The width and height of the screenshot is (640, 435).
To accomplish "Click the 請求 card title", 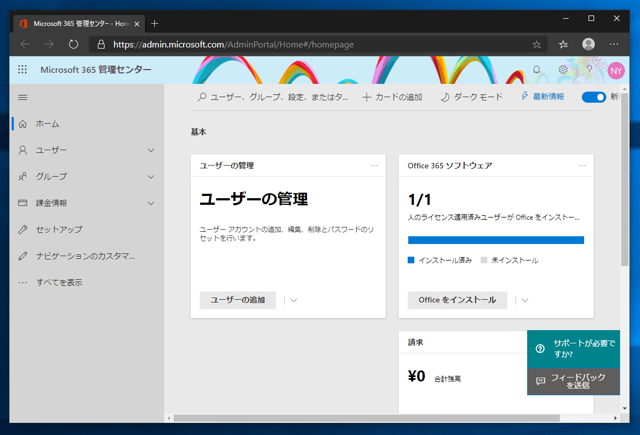I will point(416,342).
